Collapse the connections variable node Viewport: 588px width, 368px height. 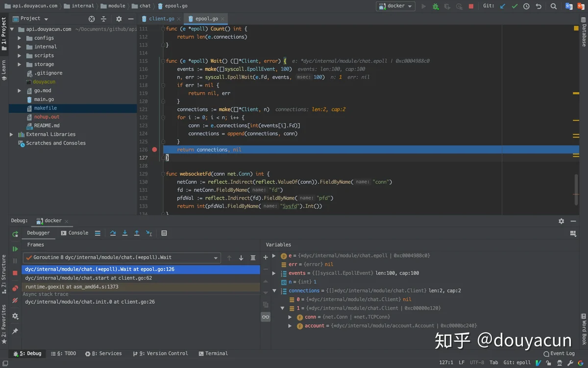(274, 290)
